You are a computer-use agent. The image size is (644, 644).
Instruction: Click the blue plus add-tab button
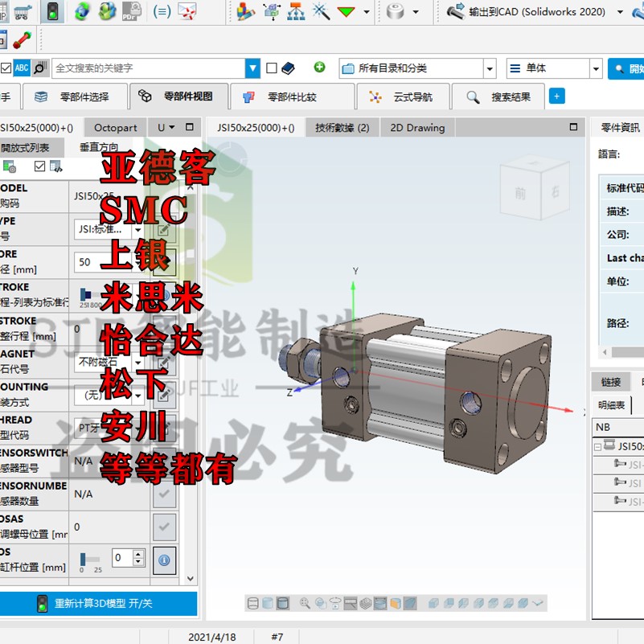[557, 96]
